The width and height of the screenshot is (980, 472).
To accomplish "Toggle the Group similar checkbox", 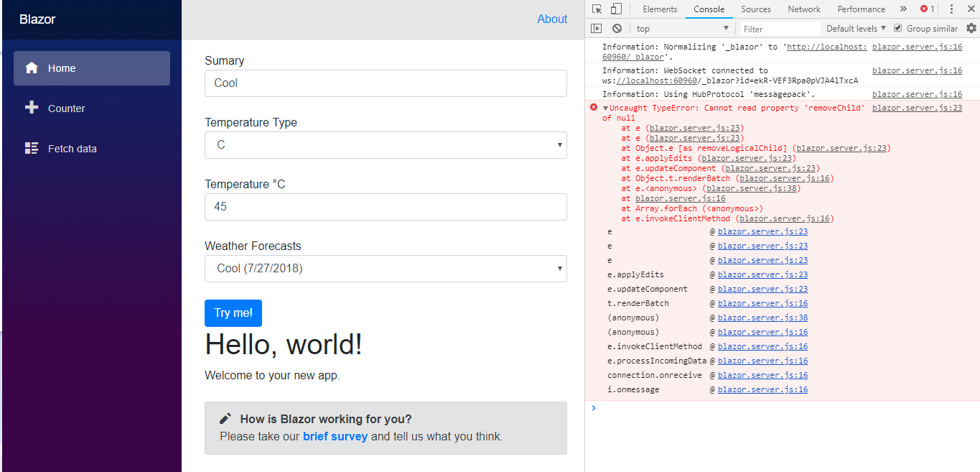I will 897,27.
